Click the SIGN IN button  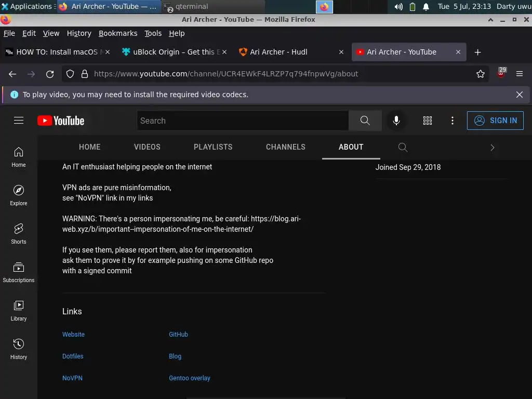tap(495, 121)
